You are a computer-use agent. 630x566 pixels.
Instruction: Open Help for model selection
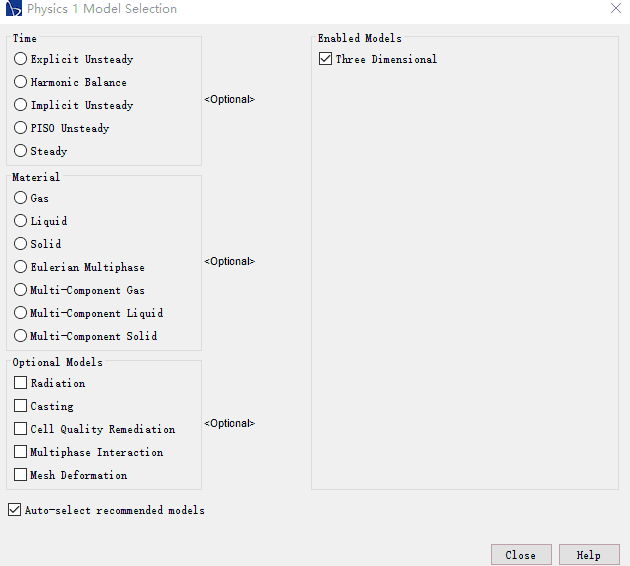[x=589, y=555]
